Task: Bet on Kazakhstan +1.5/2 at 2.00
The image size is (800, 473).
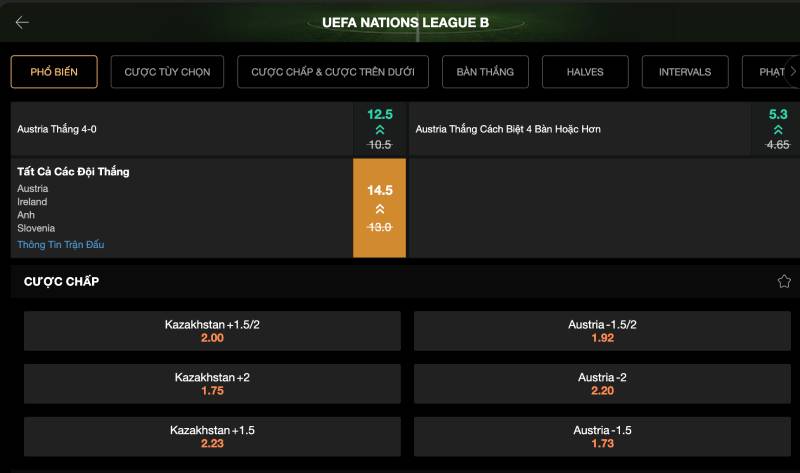Action: point(212,331)
